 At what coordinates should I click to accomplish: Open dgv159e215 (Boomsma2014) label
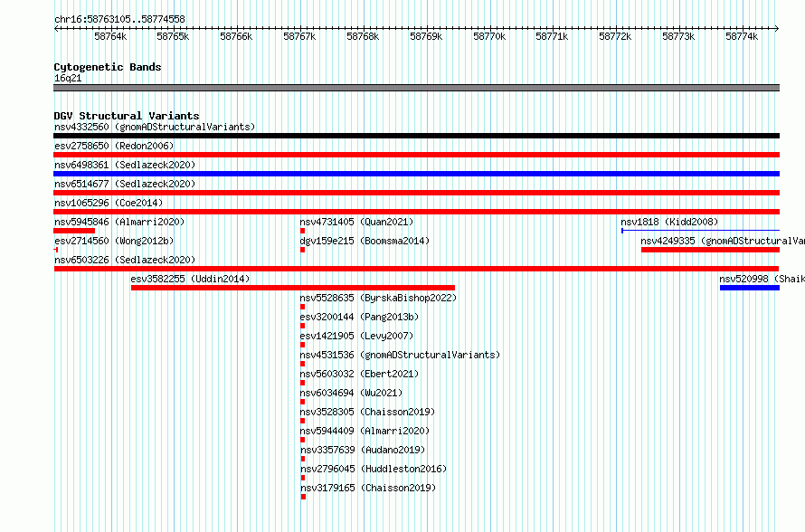[365, 241]
